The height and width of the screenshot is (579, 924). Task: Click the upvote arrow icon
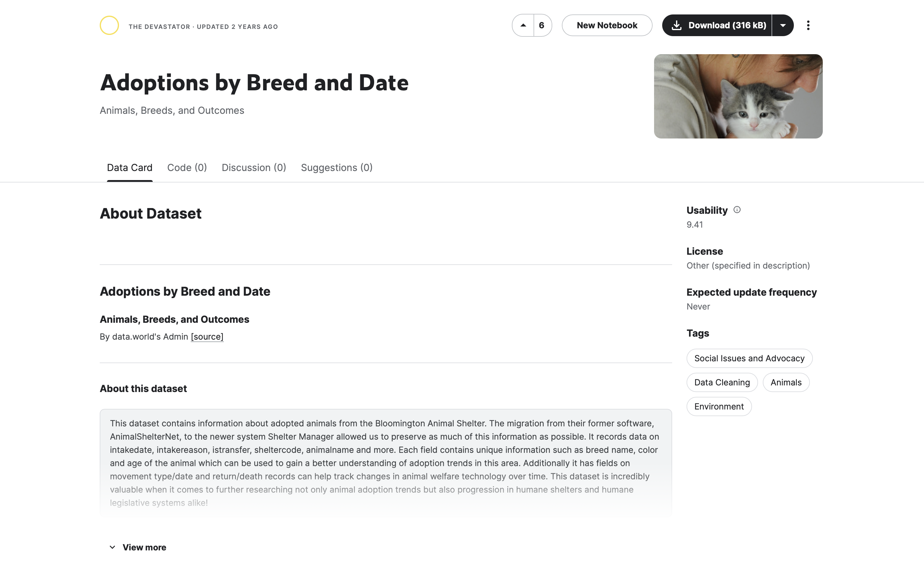point(523,25)
